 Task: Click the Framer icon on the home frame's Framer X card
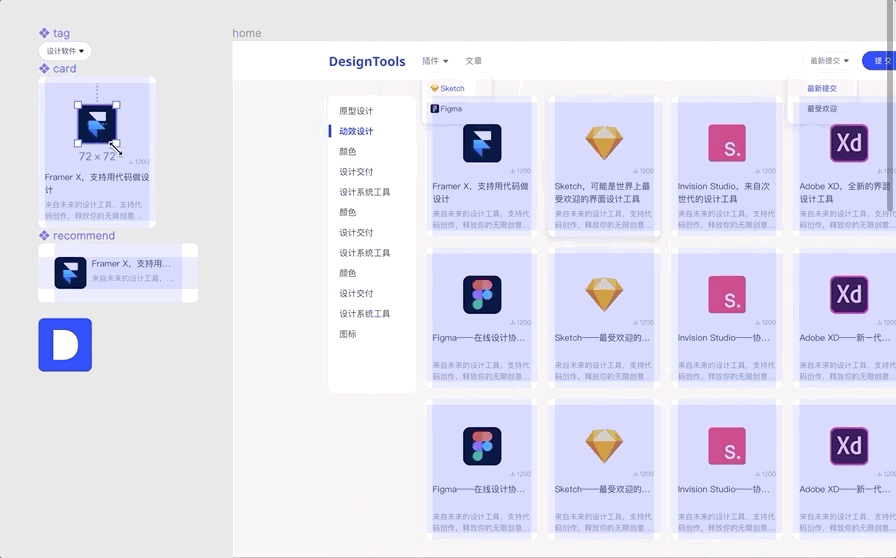tap(482, 143)
